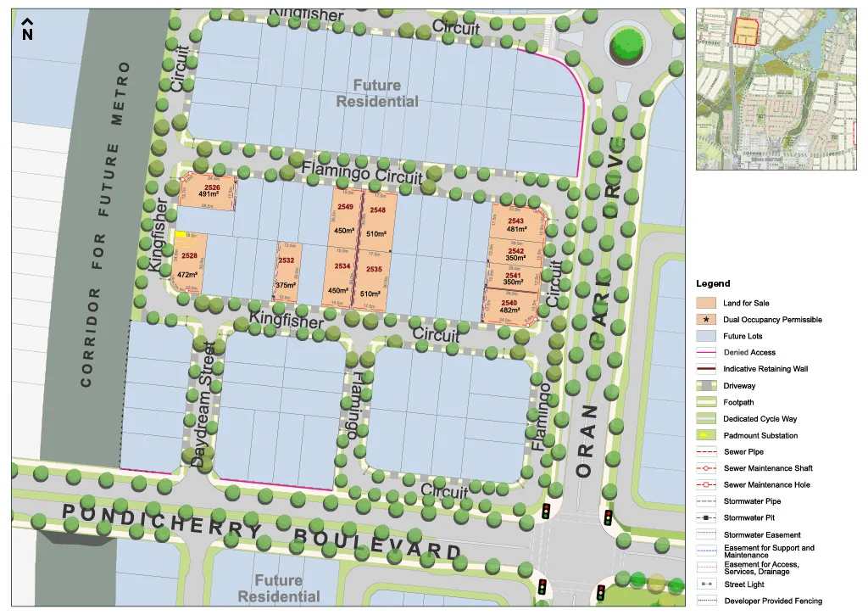The image size is (868, 615).
Task: Click the Street Light legend symbol
Action: click(706, 584)
